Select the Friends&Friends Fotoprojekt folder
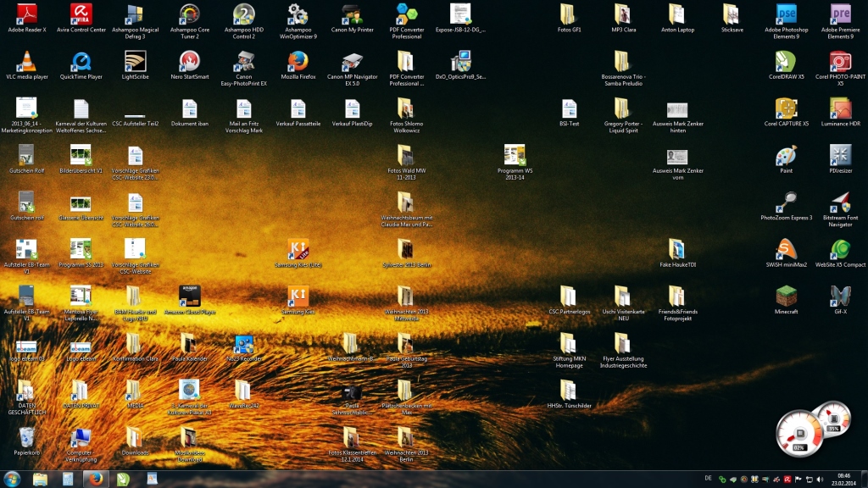 pyautogui.click(x=676, y=296)
